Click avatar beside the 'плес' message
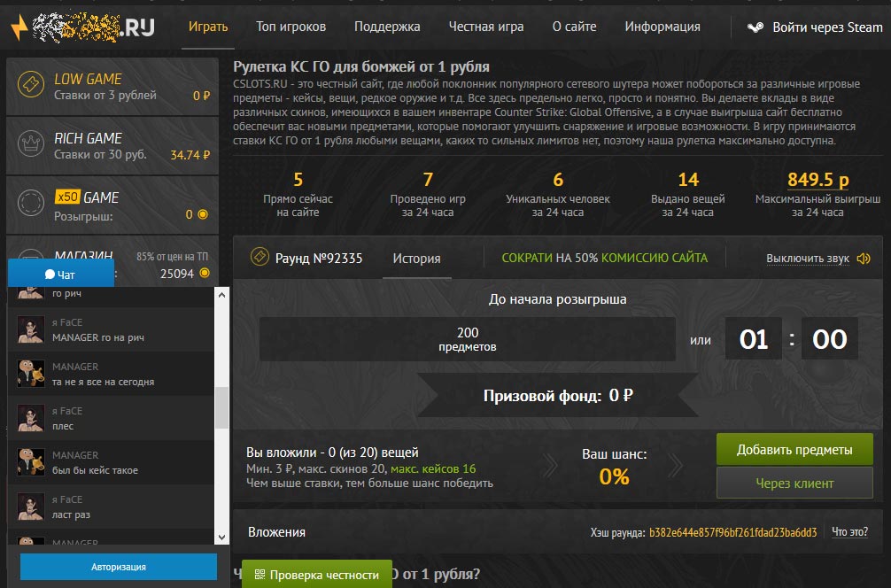The height and width of the screenshot is (588, 891). [31, 418]
